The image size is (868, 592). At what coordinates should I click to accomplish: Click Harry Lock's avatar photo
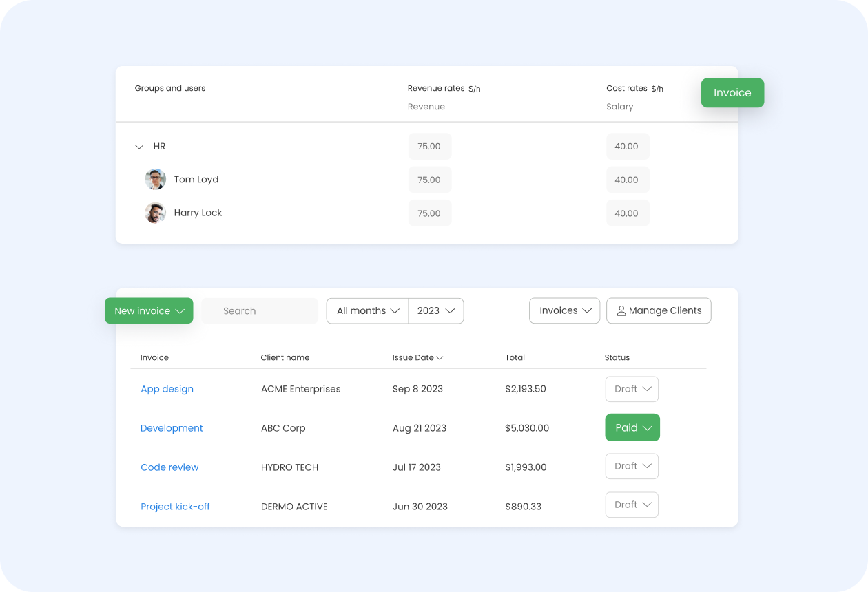[x=155, y=213]
